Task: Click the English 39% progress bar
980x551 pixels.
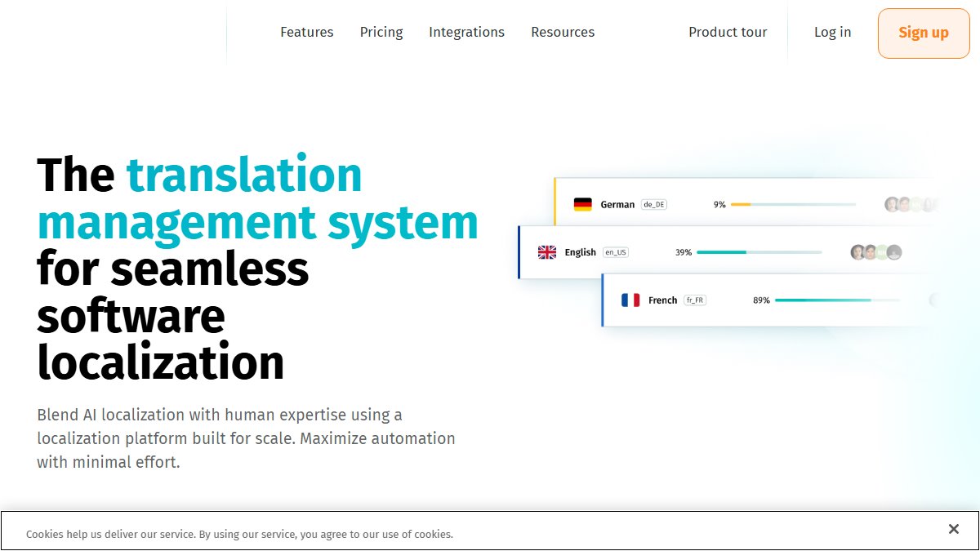Action: [759, 252]
